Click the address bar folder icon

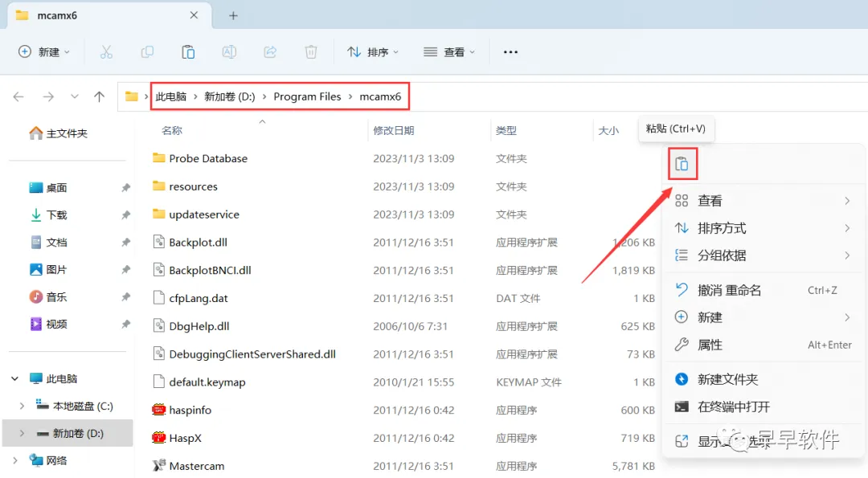[x=131, y=97]
